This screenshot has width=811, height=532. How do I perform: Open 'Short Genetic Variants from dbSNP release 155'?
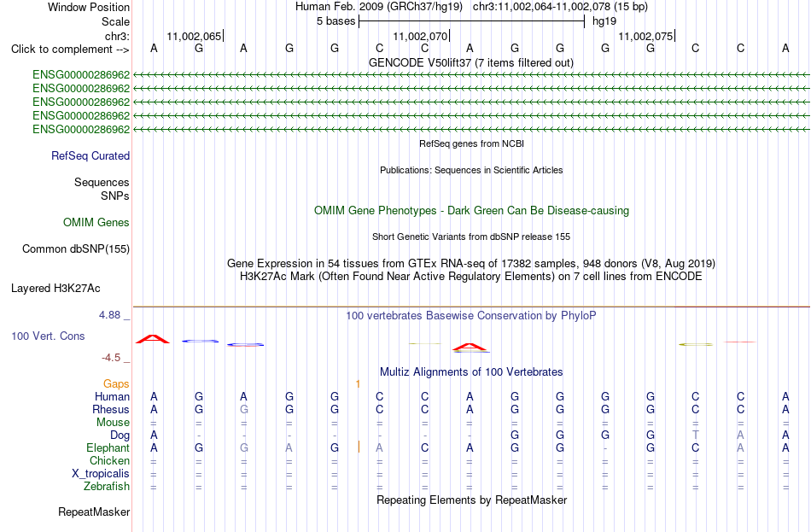[471, 237]
